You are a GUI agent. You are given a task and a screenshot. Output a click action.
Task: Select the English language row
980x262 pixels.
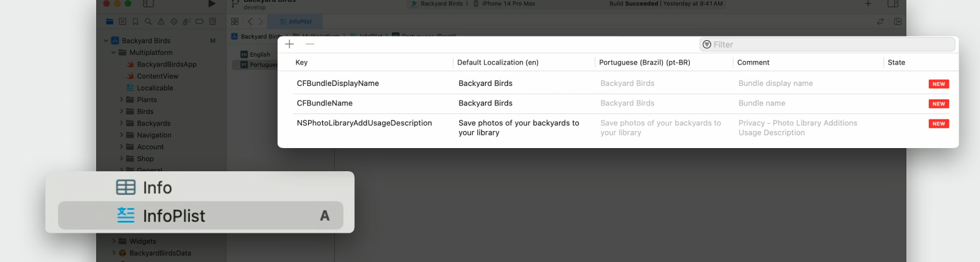click(x=256, y=54)
